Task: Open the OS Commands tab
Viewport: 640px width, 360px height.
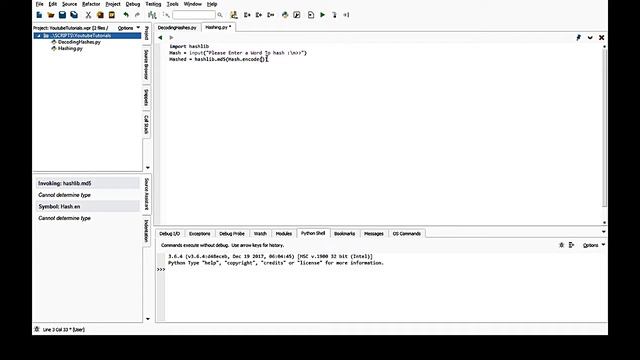Action: click(407, 233)
